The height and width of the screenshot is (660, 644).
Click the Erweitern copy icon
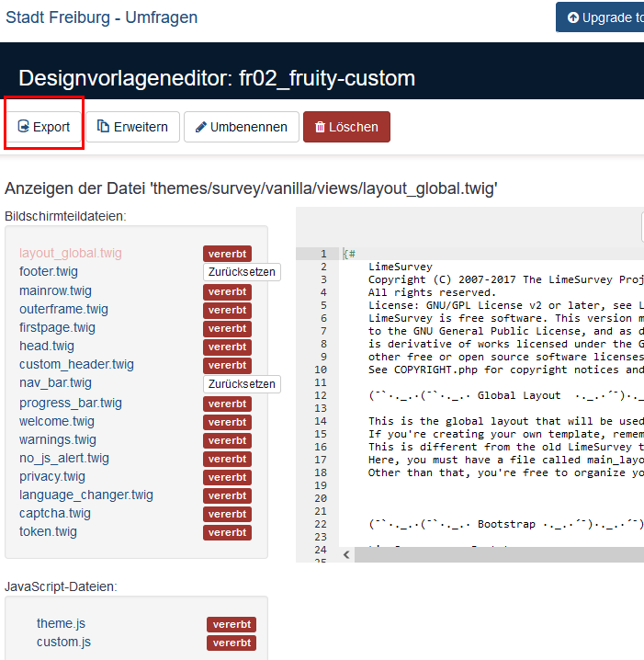pos(104,127)
